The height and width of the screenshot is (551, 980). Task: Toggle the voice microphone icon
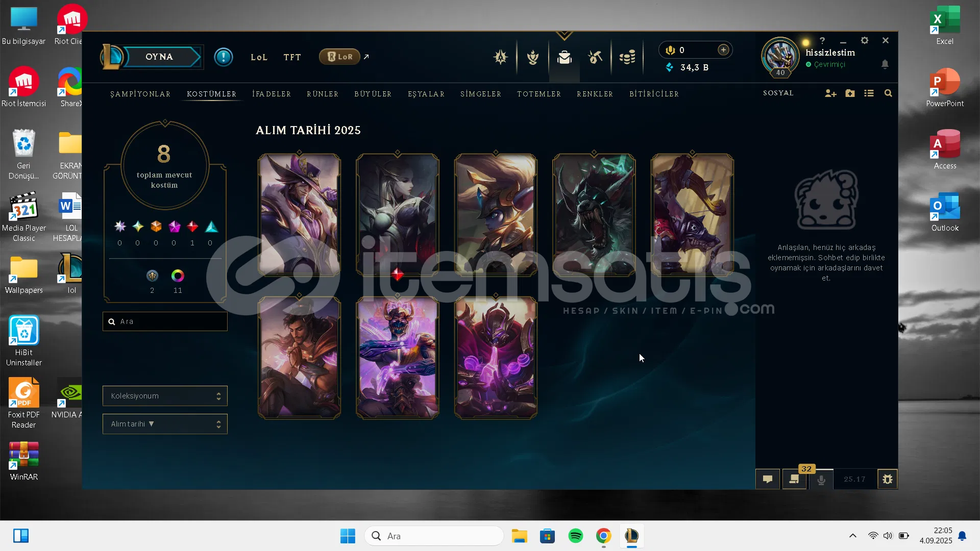pyautogui.click(x=821, y=480)
